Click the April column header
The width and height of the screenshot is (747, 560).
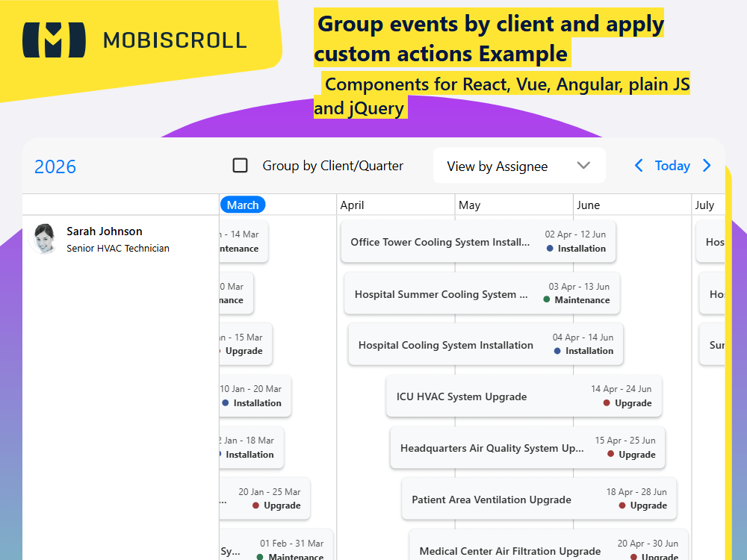click(352, 205)
